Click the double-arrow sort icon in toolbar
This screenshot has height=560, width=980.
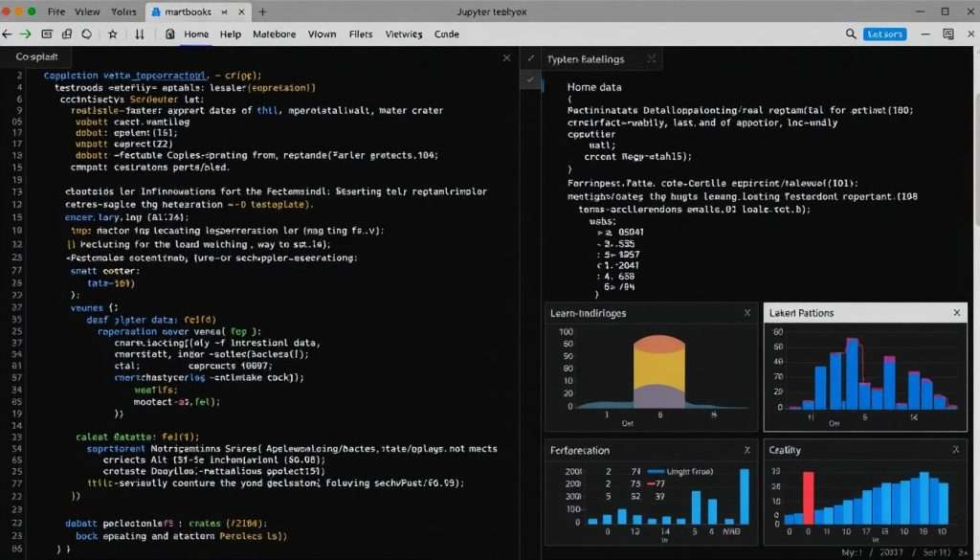pos(139,33)
